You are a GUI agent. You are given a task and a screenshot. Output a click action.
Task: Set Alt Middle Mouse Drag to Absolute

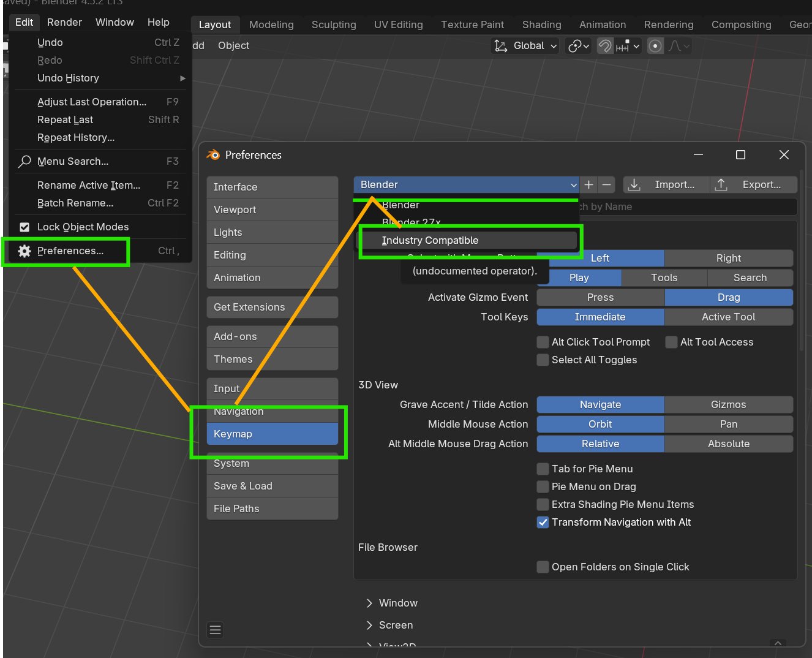tap(729, 444)
